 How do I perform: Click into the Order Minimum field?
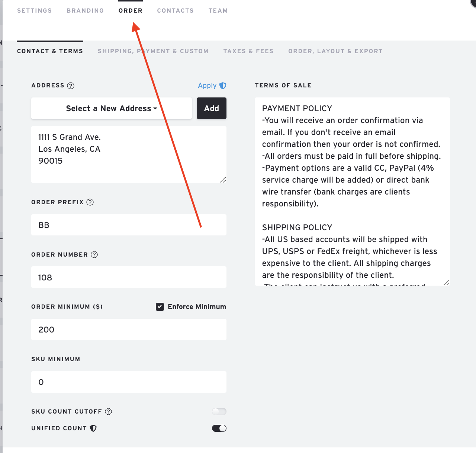point(129,330)
